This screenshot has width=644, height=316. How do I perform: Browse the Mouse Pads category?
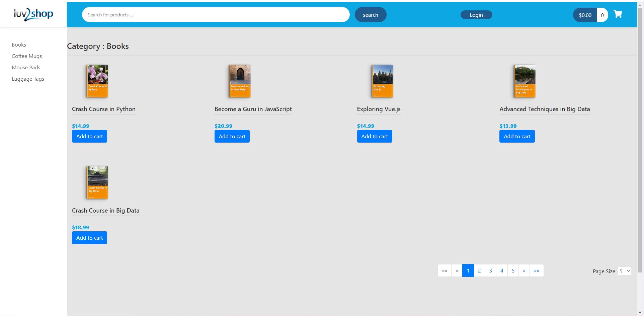pyautogui.click(x=26, y=68)
